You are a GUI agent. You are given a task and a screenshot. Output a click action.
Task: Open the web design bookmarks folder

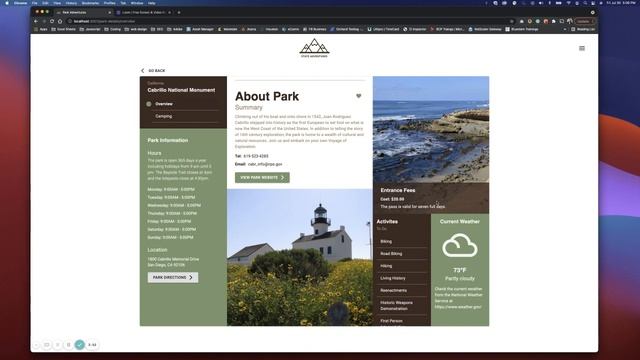(x=136, y=29)
